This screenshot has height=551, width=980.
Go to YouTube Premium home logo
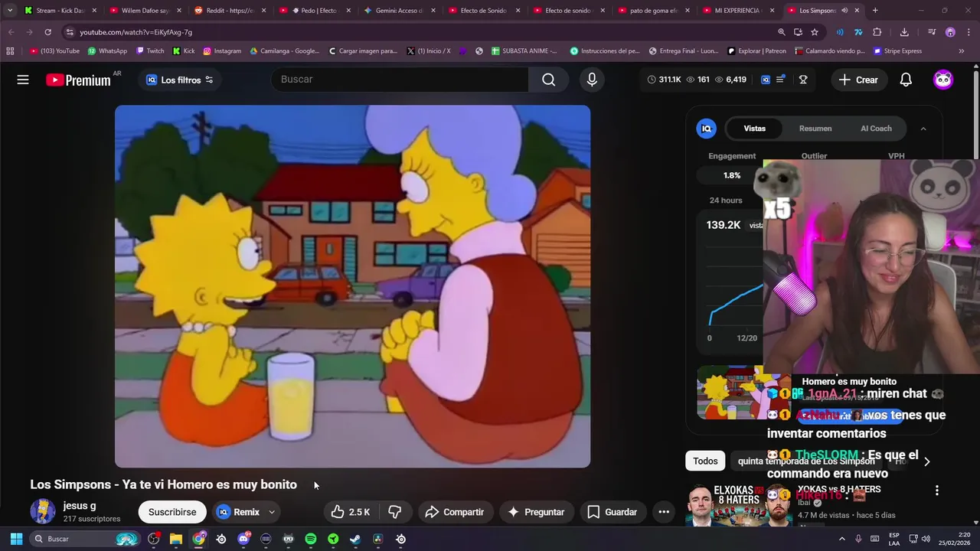coord(78,80)
